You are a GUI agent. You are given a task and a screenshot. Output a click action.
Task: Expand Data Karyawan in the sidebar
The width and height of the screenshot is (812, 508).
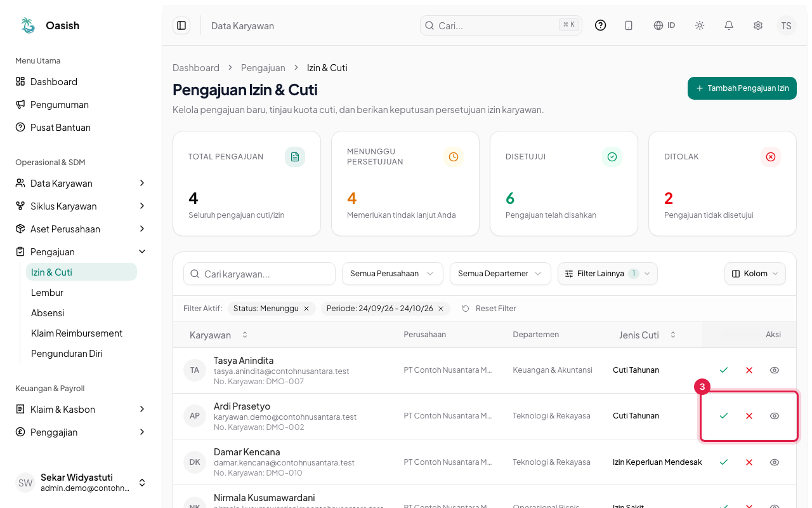(81, 184)
